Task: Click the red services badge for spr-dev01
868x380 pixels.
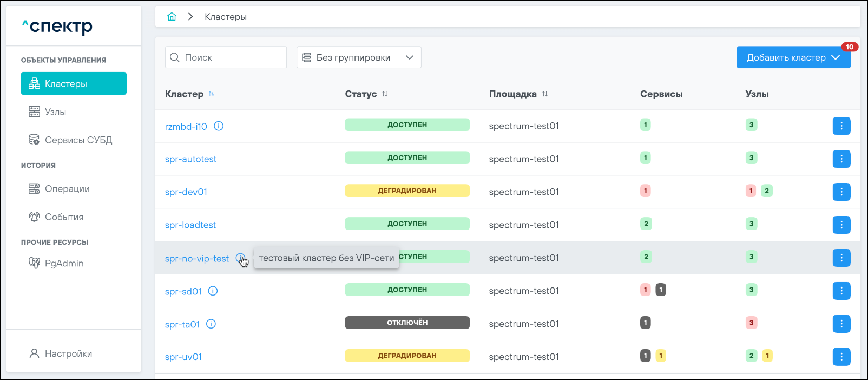Action: [x=645, y=191]
